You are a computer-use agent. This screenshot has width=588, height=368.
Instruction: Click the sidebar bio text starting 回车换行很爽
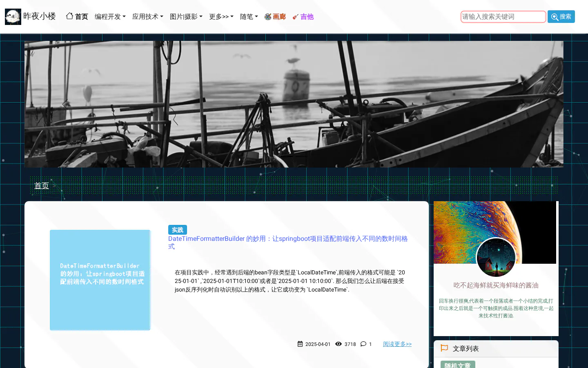496,308
